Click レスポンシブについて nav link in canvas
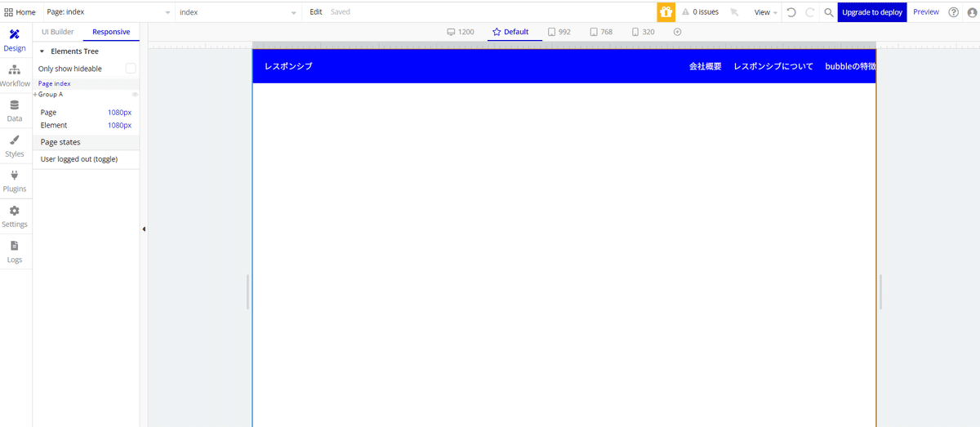Image resolution: width=980 pixels, height=427 pixels. pyautogui.click(x=773, y=66)
